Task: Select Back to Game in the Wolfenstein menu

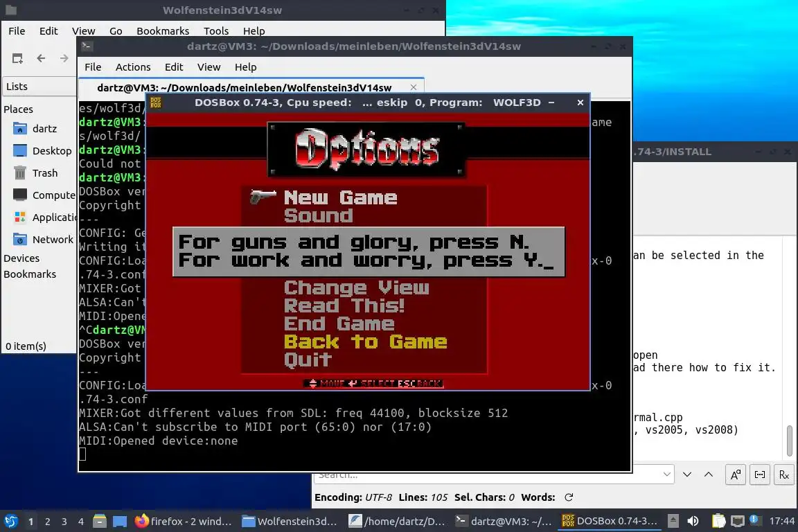Action: [366, 342]
